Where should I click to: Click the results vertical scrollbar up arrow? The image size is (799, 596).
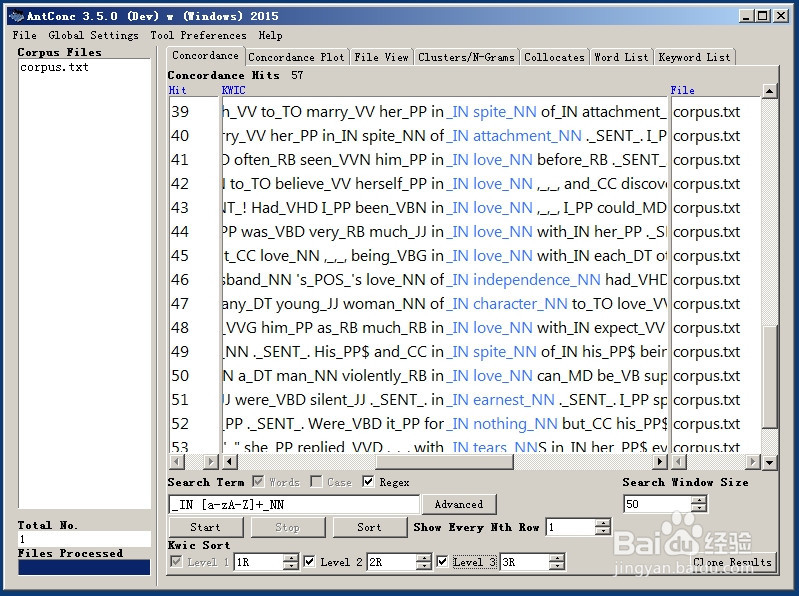(x=769, y=91)
